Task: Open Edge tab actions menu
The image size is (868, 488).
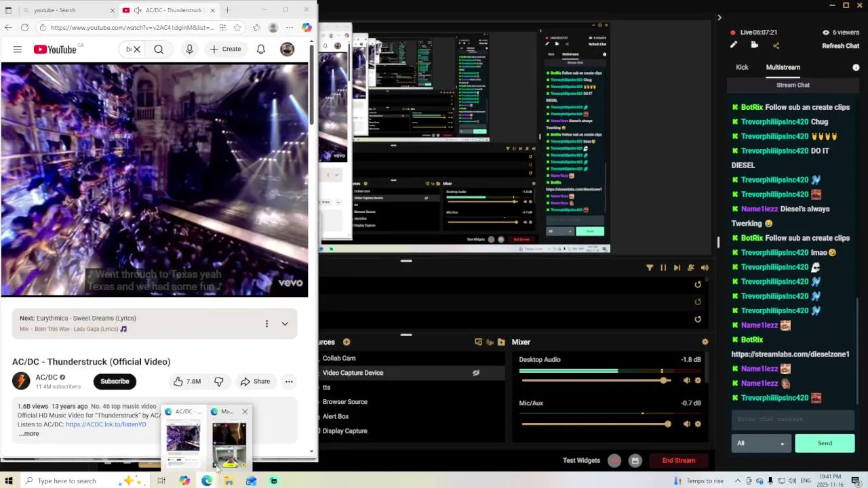Action: [x=8, y=10]
